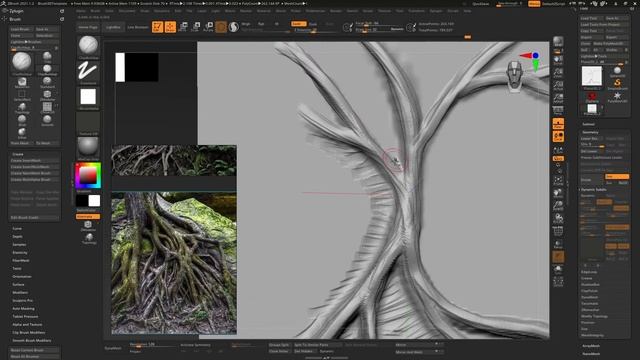Toggle the Menus button at top right

coord(534,4)
